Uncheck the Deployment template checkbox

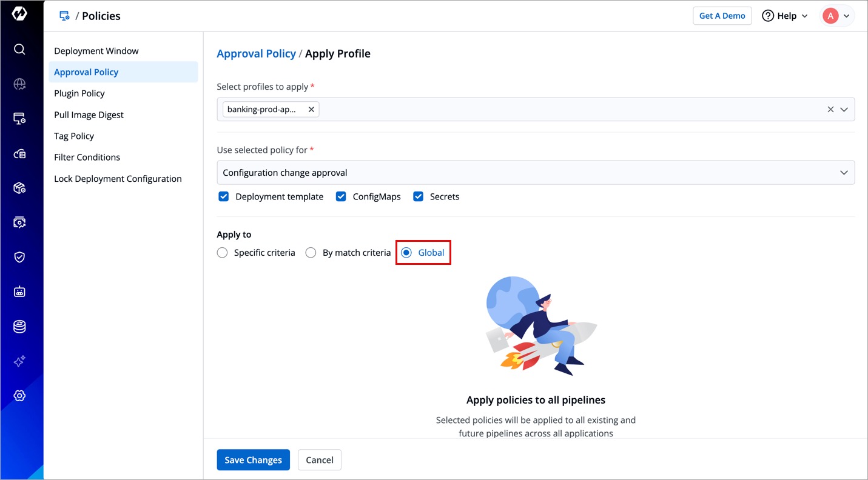pos(223,196)
